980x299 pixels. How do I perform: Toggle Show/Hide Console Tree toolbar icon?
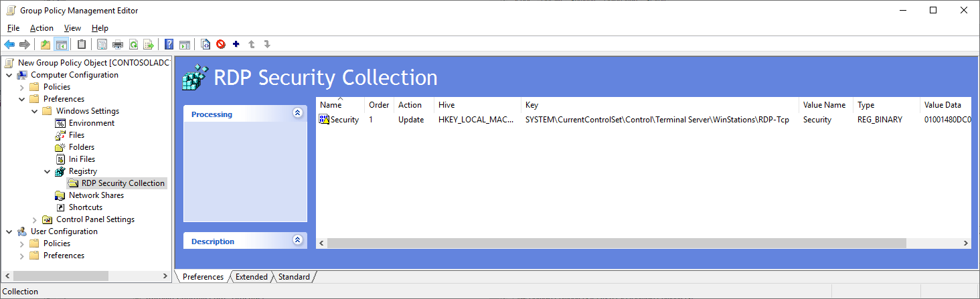pyautogui.click(x=62, y=44)
